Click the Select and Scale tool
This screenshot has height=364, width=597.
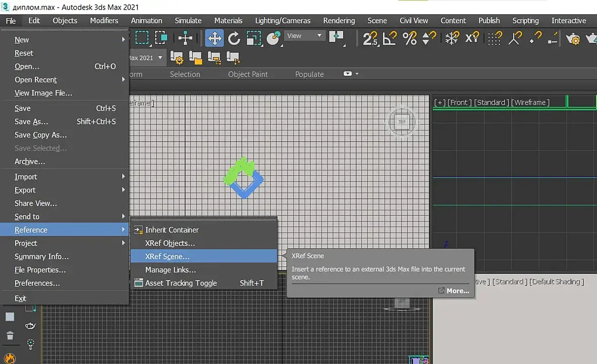[x=253, y=38]
